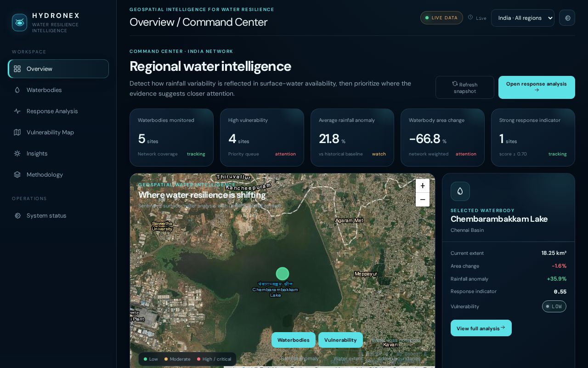Screen dimensions: 588x368
Task: Zoom in on the map
Action: click(x=423, y=186)
